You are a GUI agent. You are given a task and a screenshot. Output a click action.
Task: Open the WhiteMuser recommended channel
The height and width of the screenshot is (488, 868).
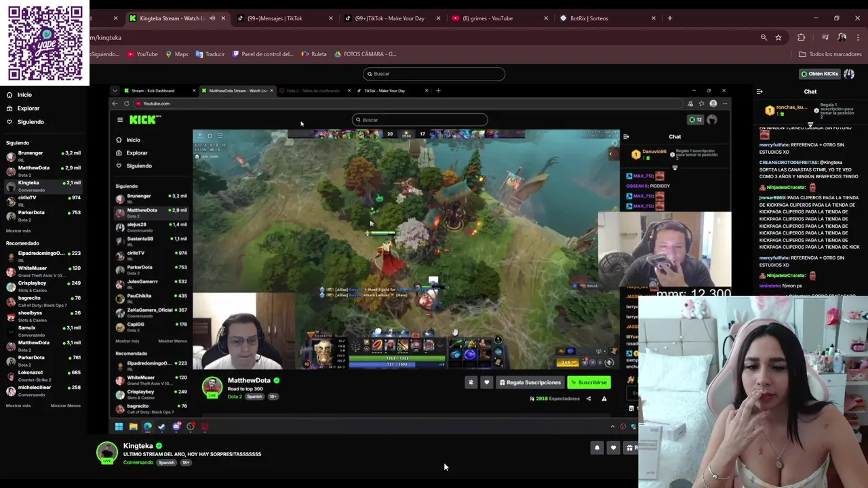click(43, 271)
